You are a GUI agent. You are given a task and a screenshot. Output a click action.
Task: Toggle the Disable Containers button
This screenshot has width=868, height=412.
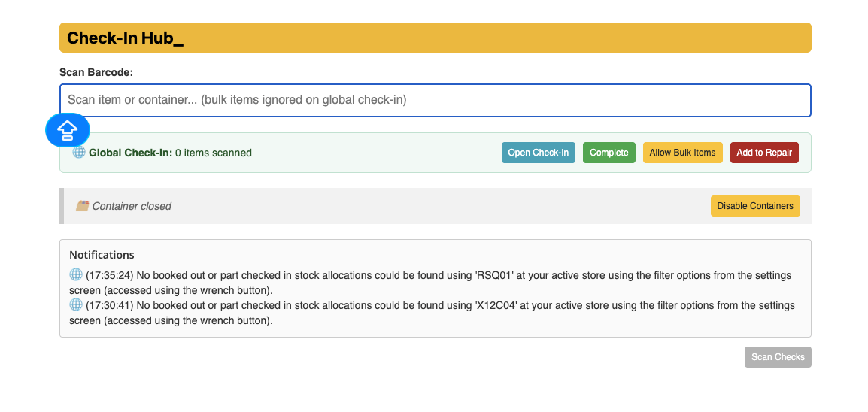pos(755,206)
